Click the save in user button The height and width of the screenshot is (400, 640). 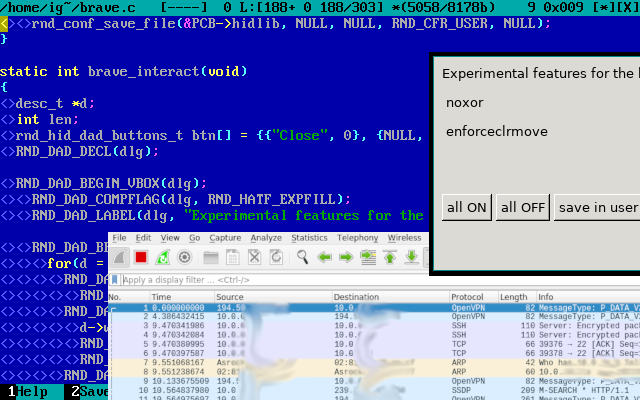[x=598, y=207]
